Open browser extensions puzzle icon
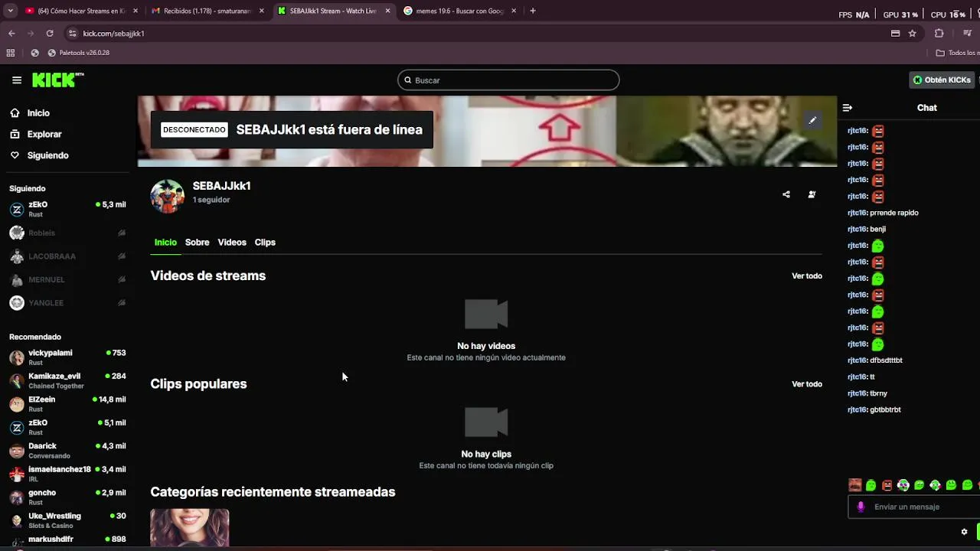980x551 pixels. (939, 34)
